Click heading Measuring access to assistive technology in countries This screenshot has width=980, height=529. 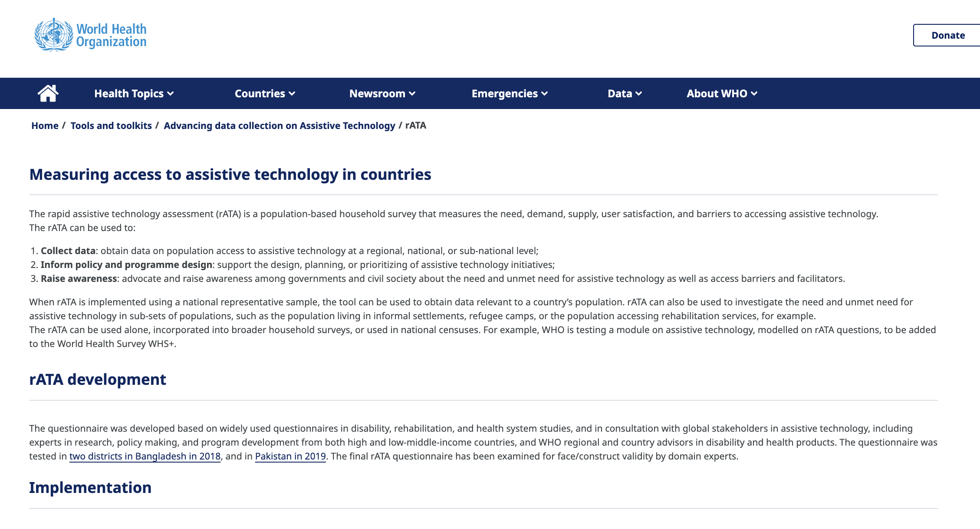230,174
